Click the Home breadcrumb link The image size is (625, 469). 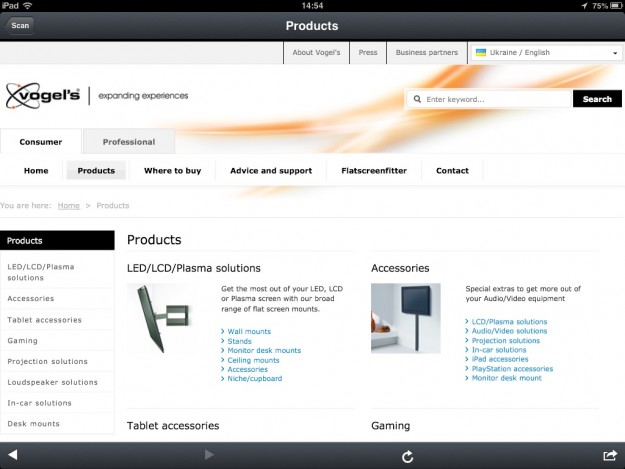click(x=68, y=205)
